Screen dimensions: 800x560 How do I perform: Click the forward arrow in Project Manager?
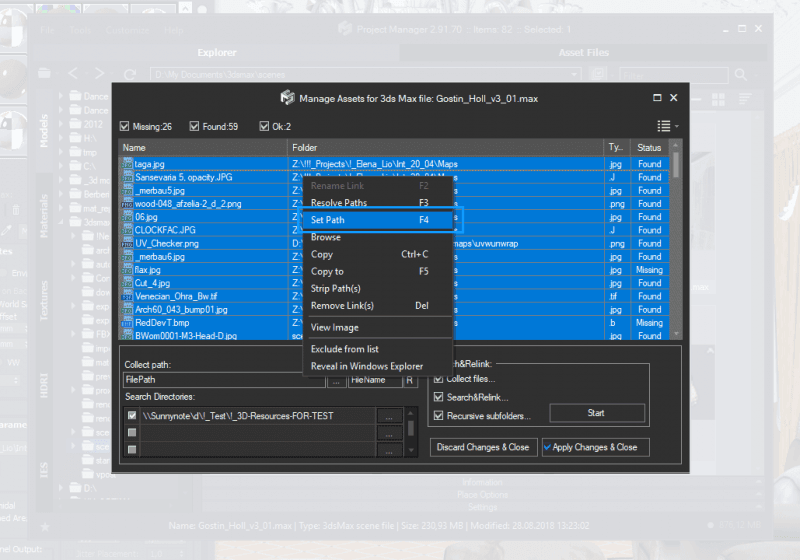point(99,74)
